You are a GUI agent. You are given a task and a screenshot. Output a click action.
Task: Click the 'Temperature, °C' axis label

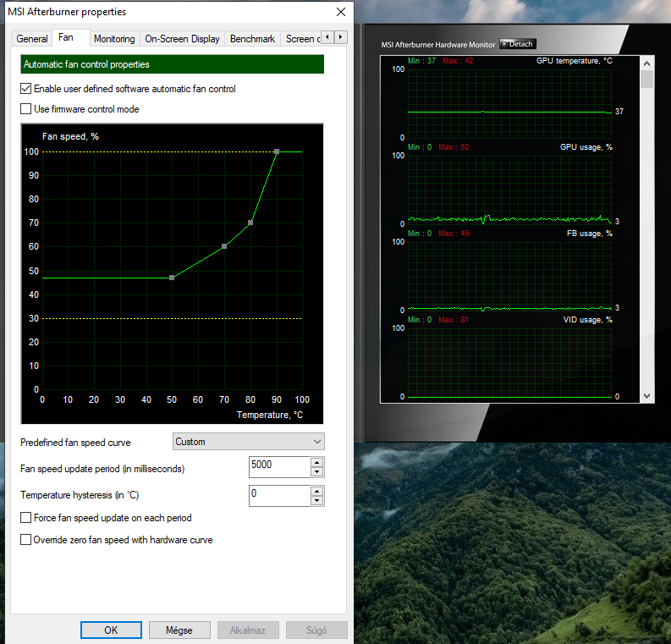point(270,415)
